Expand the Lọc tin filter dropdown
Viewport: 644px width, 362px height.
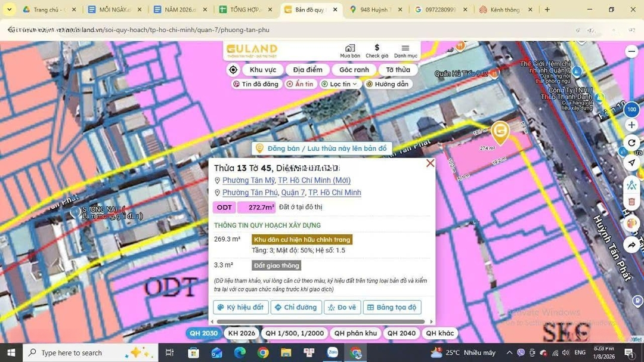(339, 84)
